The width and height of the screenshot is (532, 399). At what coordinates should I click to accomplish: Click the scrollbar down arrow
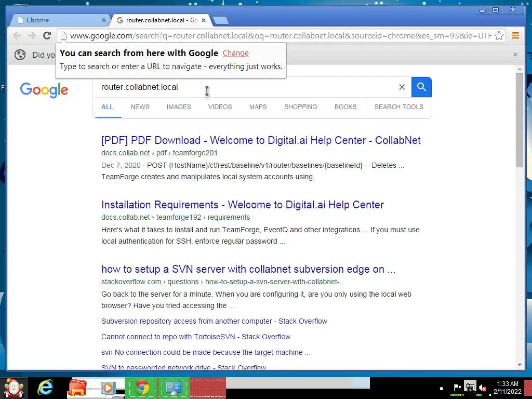click(520, 365)
